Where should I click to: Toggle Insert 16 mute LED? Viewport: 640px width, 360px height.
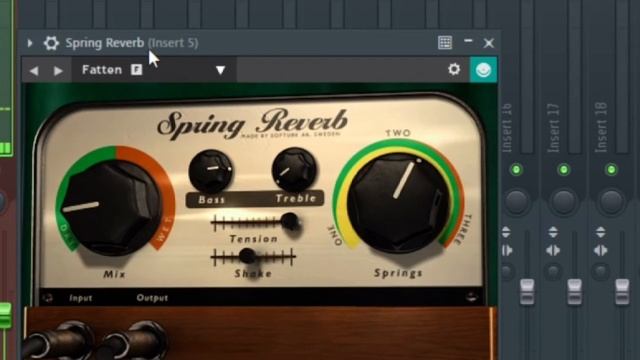point(516,169)
